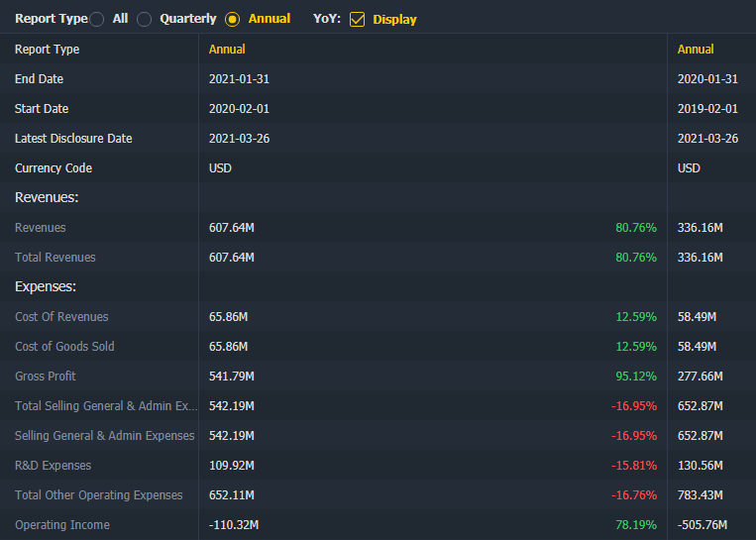756x540 pixels.
Task: Click the Total Other Operating Expenses YoY -16.76%
Action: [634, 495]
